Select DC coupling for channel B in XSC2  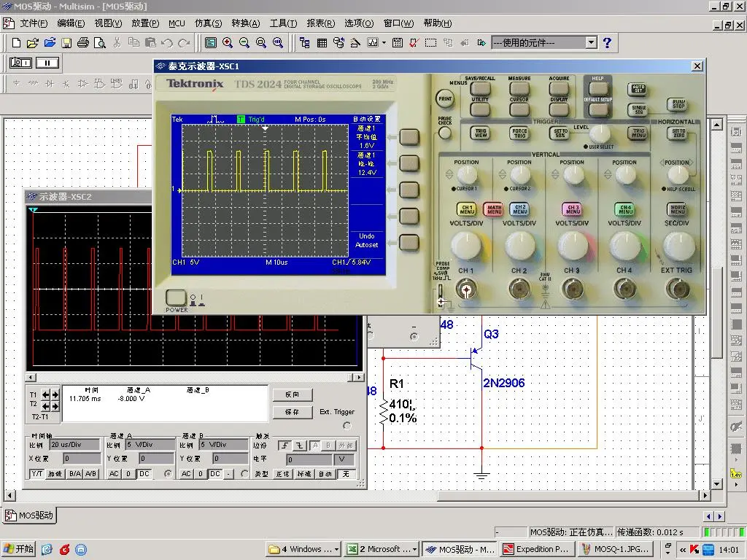click(215, 474)
